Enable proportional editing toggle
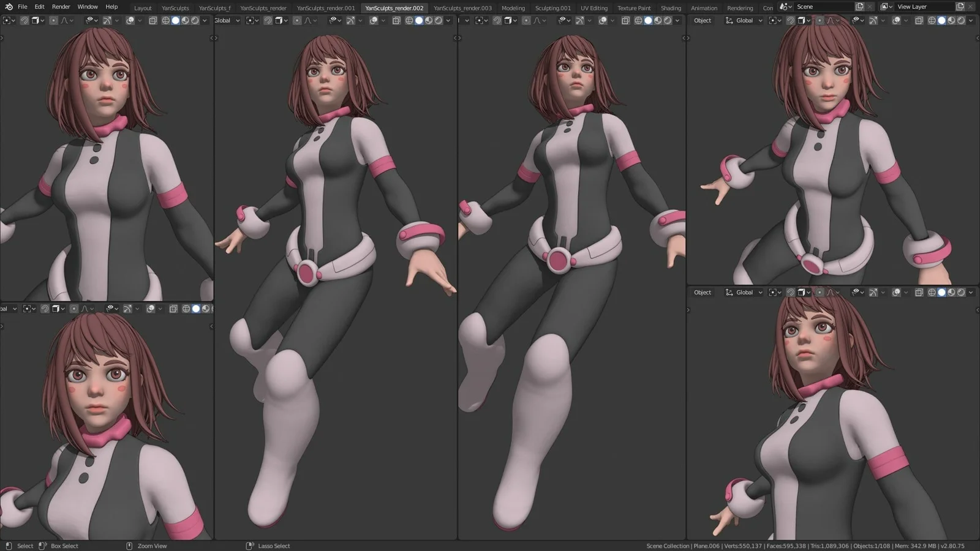Screen dimensions: 980x551 (x=820, y=20)
